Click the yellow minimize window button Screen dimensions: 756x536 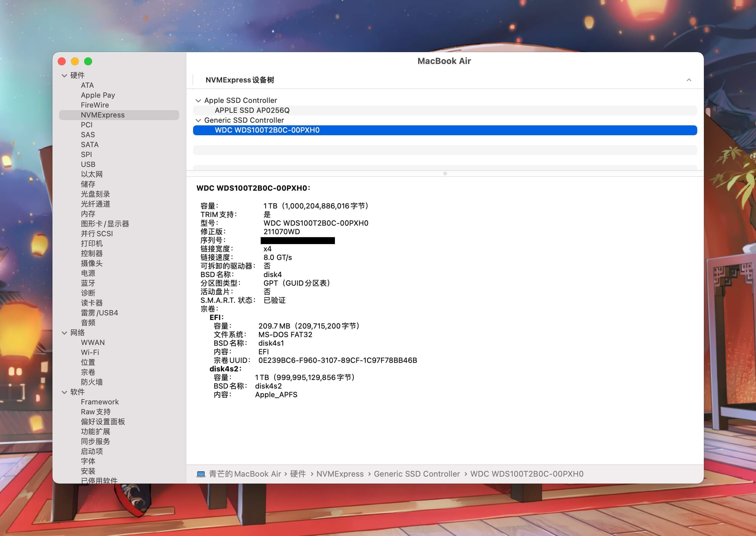coord(75,61)
